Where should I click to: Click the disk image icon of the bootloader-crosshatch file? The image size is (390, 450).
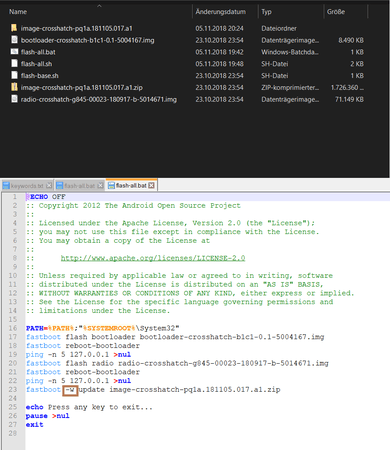pyautogui.click(x=14, y=40)
